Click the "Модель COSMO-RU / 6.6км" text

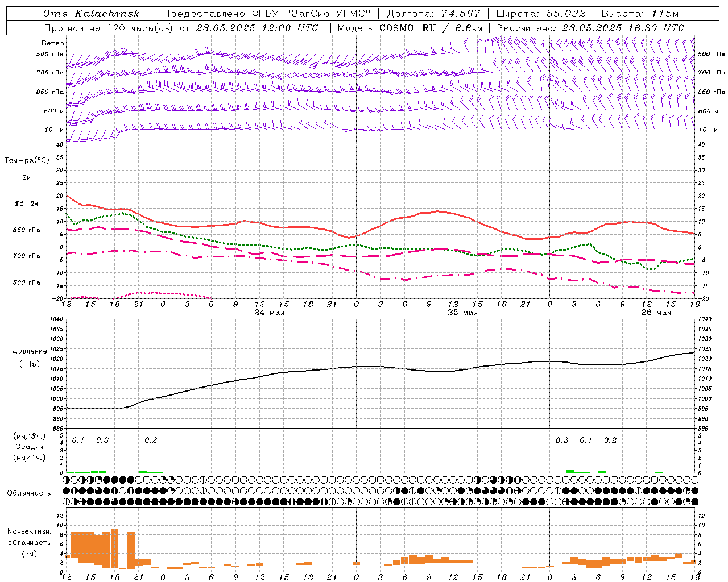click(x=410, y=28)
